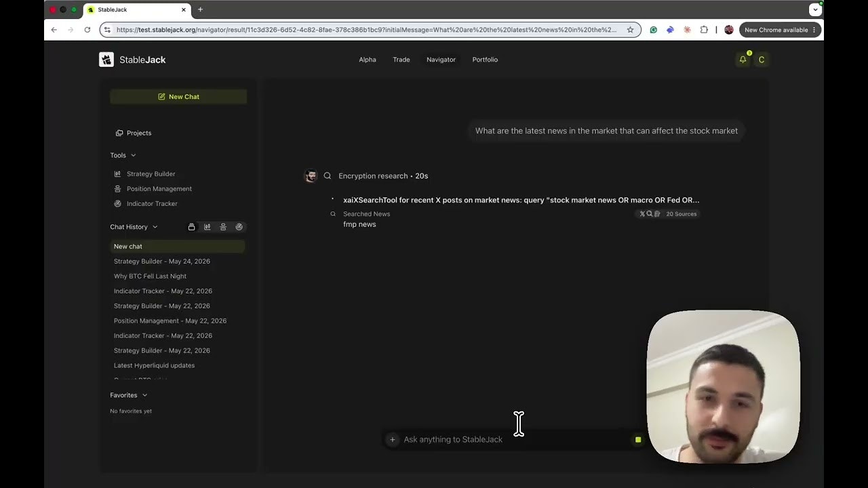Start a New Chat
The image size is (868, 488).
[178, 97]
